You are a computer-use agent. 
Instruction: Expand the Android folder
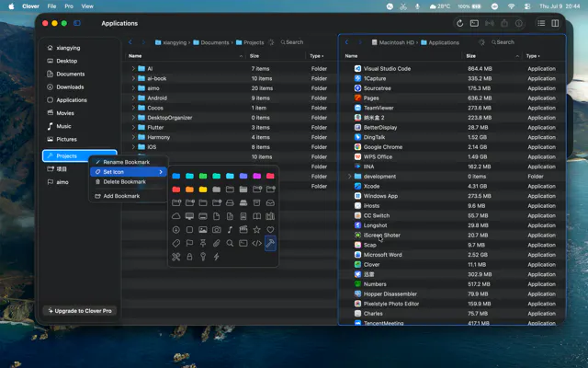click(x=133, y=98)
